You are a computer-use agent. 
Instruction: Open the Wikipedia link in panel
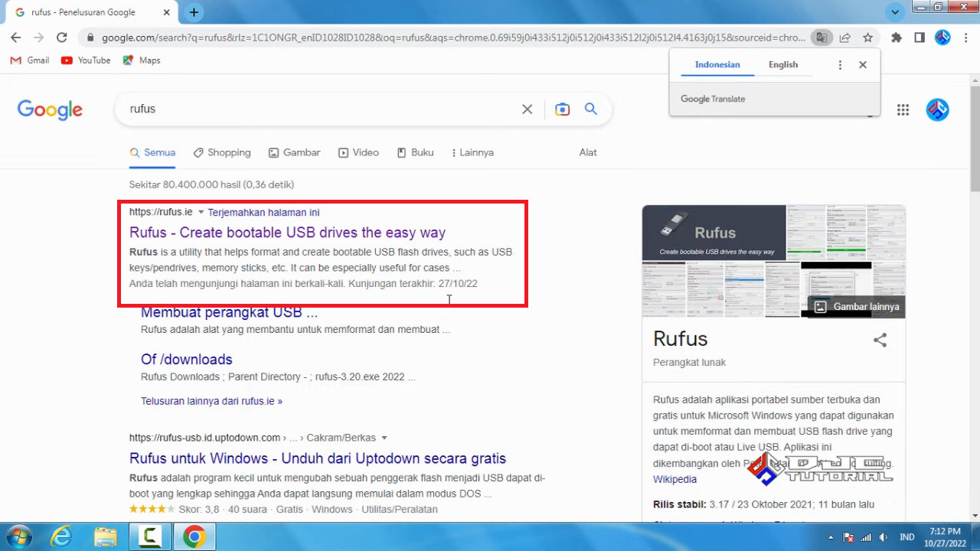[675, 479]
